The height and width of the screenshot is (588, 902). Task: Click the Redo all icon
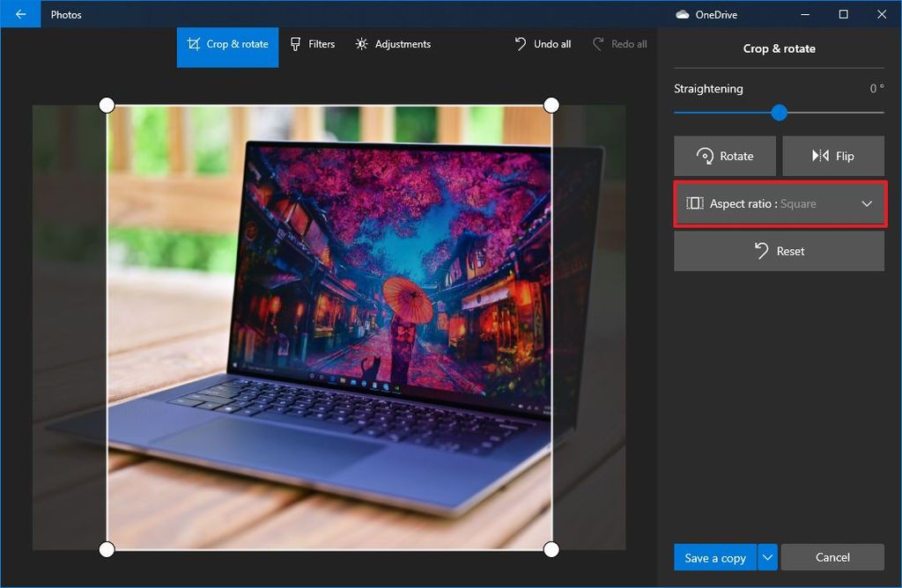(597, 43)
